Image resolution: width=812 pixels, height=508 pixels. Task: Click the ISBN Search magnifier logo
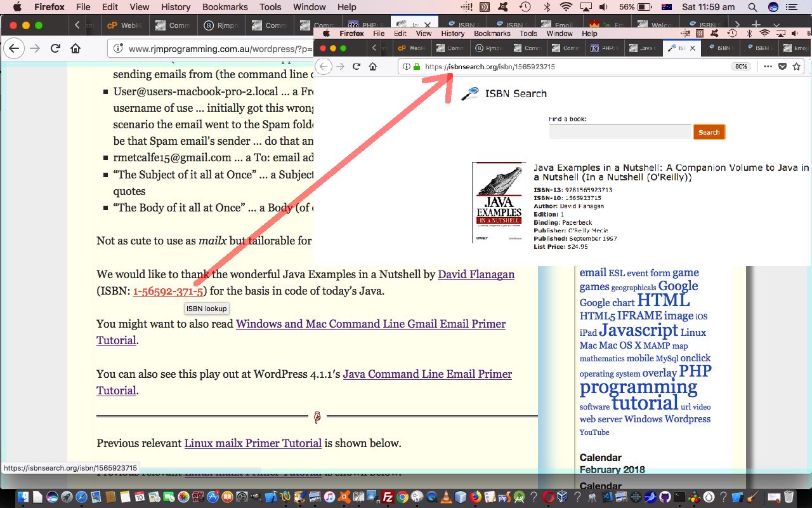(470, 93)
